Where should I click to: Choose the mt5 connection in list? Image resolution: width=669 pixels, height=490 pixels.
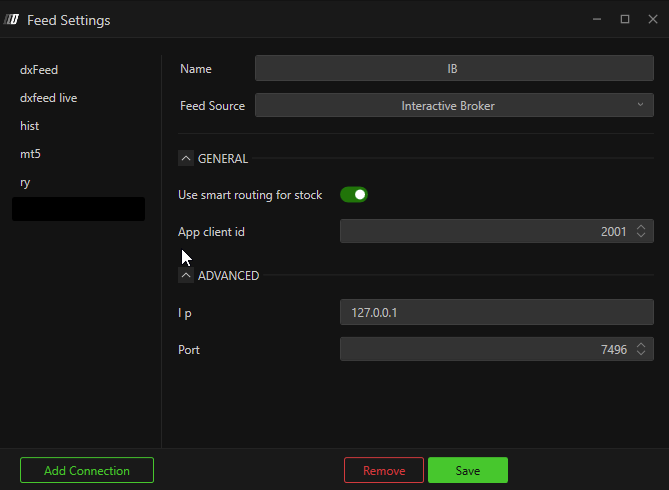coord(30,154)
